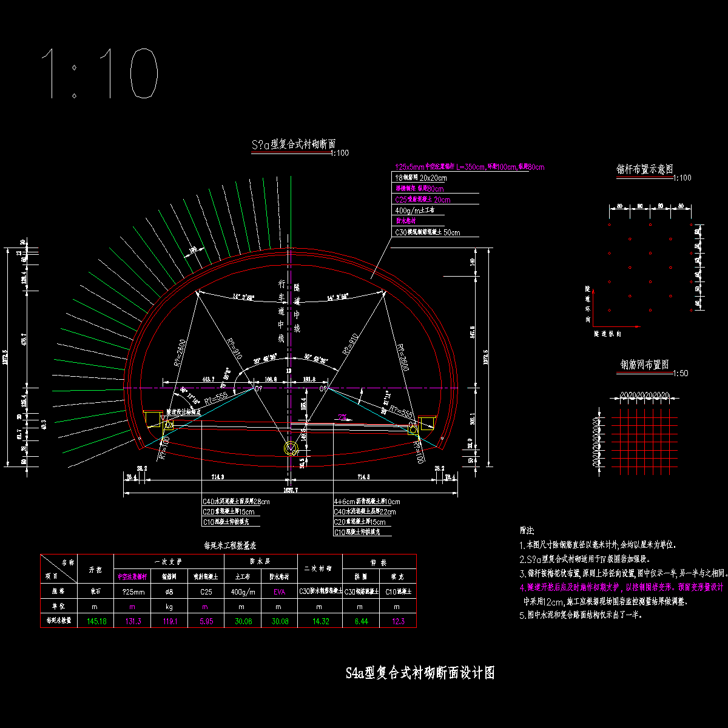
Task: Select the "S?a型复合式衬砌断面" section title
Action: (x=294, y=144)
